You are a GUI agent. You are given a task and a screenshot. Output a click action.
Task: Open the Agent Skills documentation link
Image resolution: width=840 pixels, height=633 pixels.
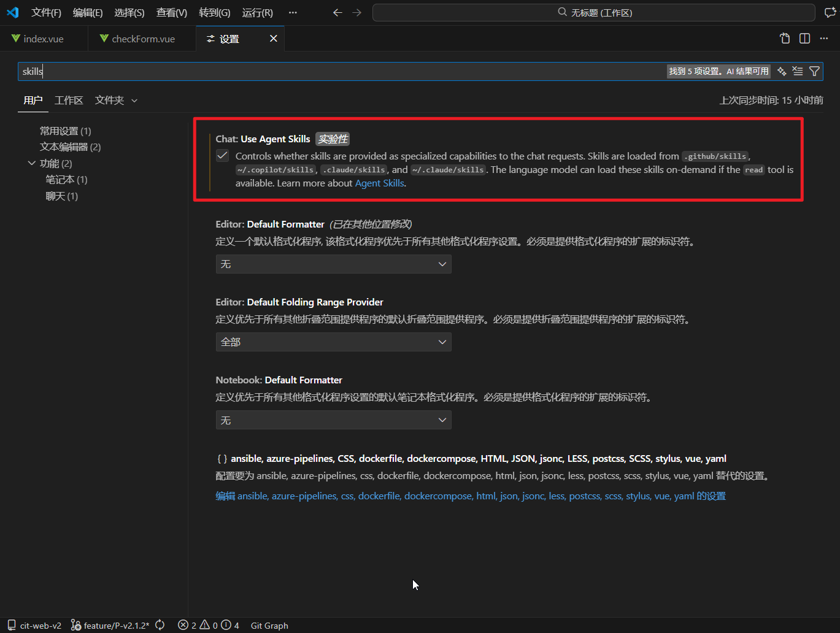[x=379, y=183]
